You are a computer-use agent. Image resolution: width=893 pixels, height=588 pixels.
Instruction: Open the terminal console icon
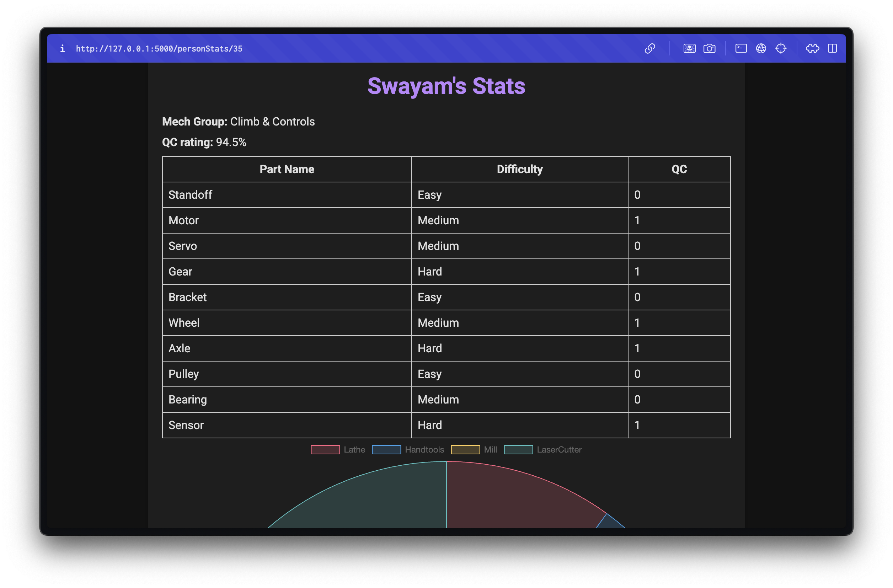coord(740,48)
